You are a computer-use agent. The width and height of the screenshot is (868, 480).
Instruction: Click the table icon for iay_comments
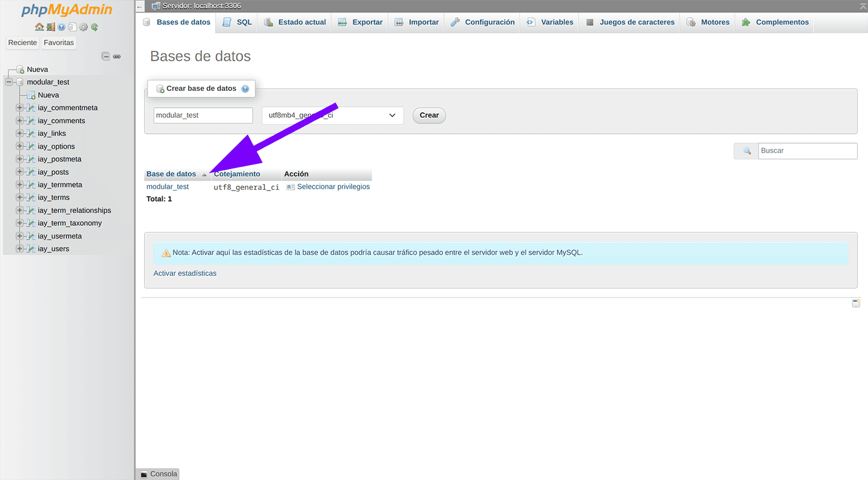coord(31,120)
